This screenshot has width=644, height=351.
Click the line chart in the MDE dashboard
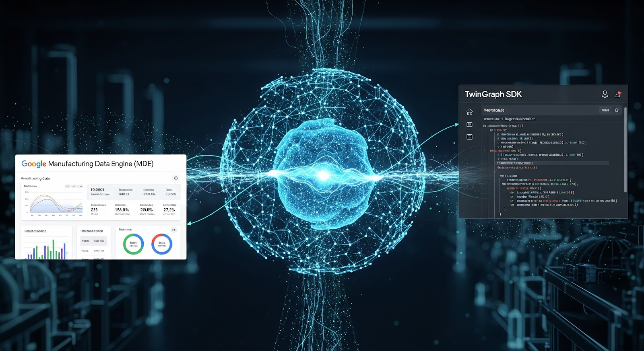tap(53, 203)
